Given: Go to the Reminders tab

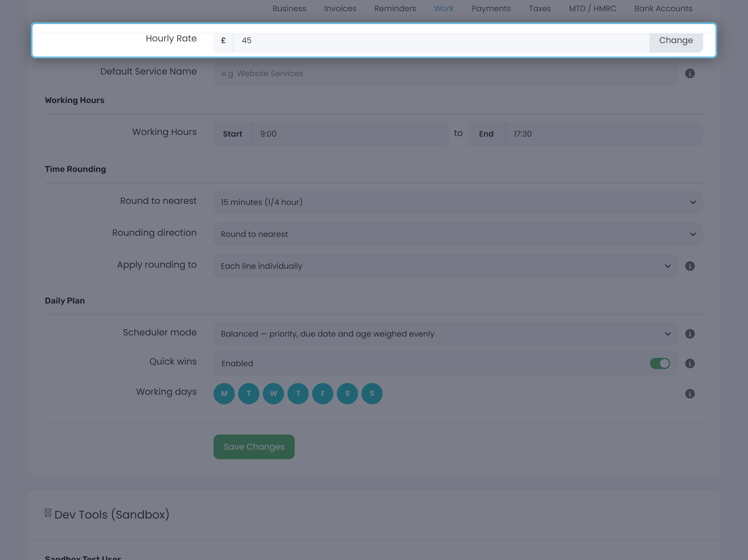Looking at the screenshot, I should point(395,8).
